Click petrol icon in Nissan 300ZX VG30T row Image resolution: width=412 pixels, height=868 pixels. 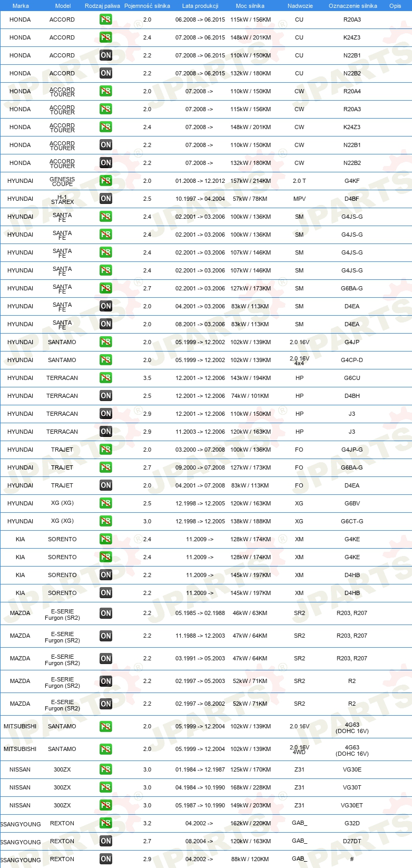click(105, 787)
